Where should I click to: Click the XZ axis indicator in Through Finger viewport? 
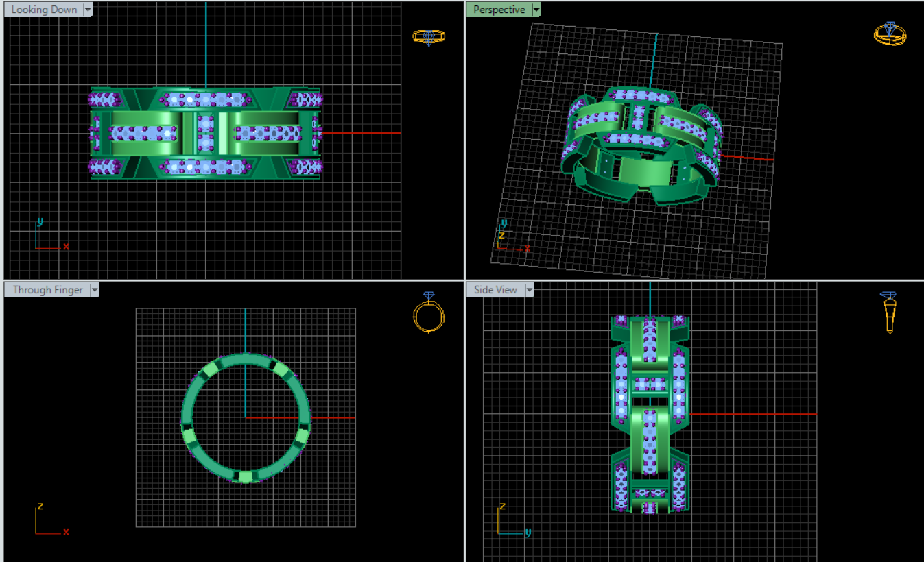pos(48,520)
